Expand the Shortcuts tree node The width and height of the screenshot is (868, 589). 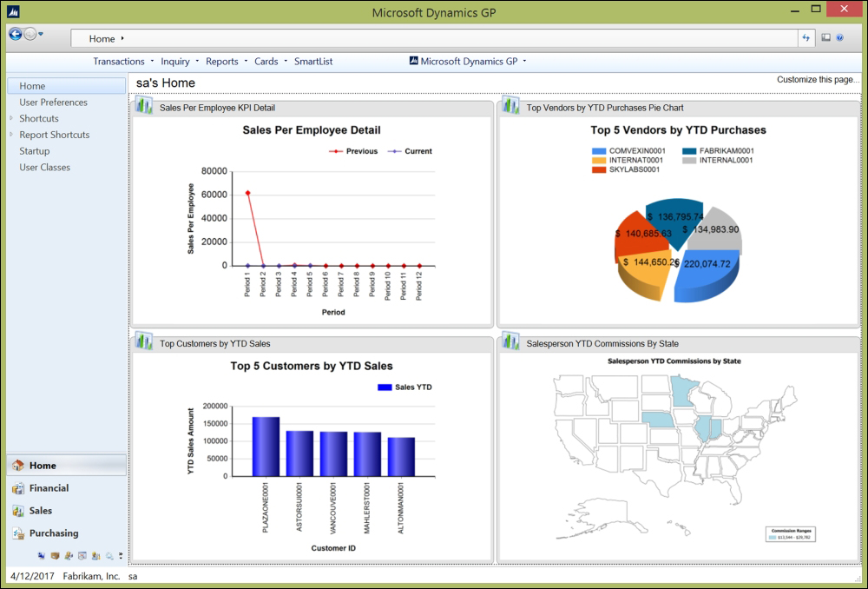click(x=11, y=118)
